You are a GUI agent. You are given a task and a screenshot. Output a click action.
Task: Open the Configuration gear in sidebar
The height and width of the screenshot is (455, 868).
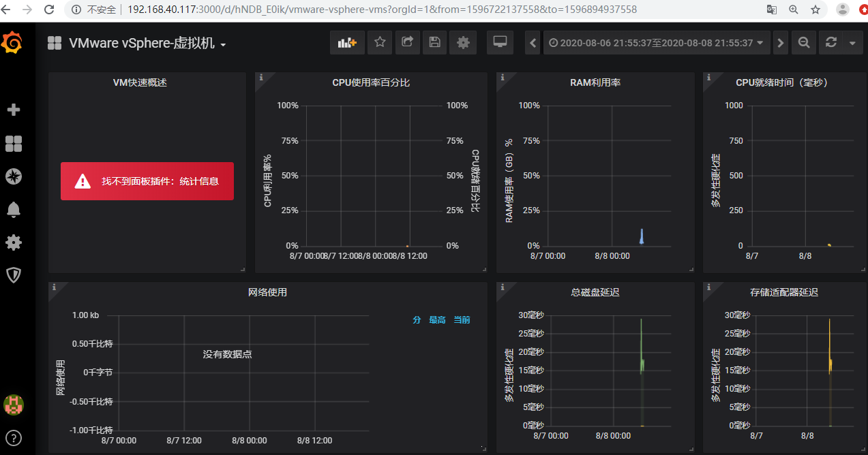(14, 242)
